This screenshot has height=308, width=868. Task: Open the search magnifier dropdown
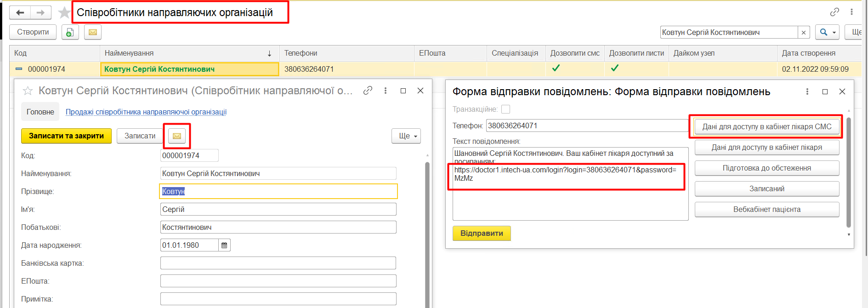pyautogui.click(x=827, y=32)
